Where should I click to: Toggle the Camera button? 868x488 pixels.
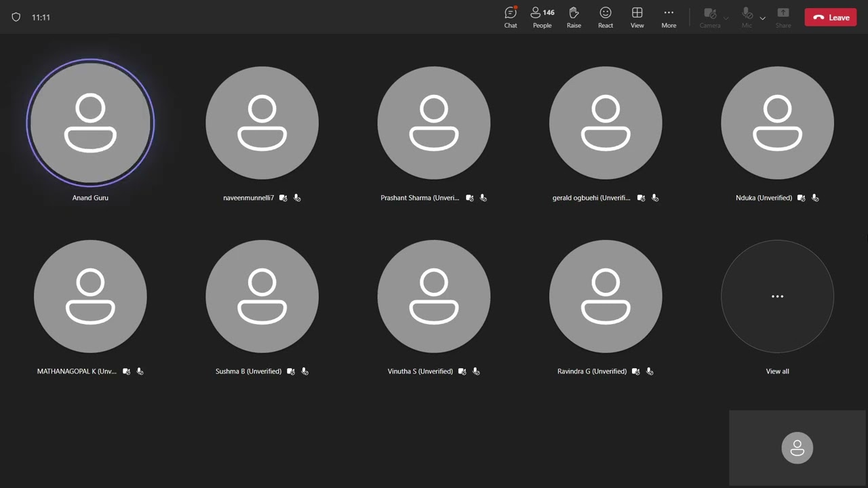pyautogui.click(x=710, y=18)
